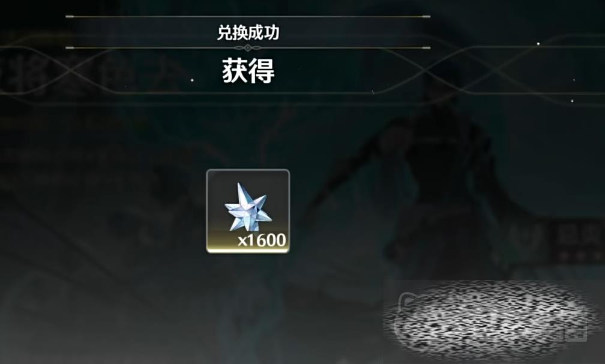Screen dimensions: 605x364
Task: Click the diamond ornament under 兑换成功
Action: coord(248,48)
